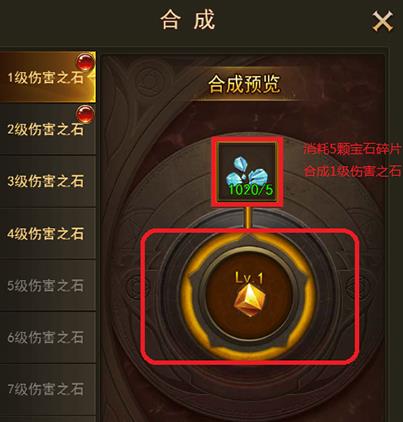This screenshot has height=422, width=403.
Task: Click the red text 合成1级伤害之石
Action: coord(352,171)
